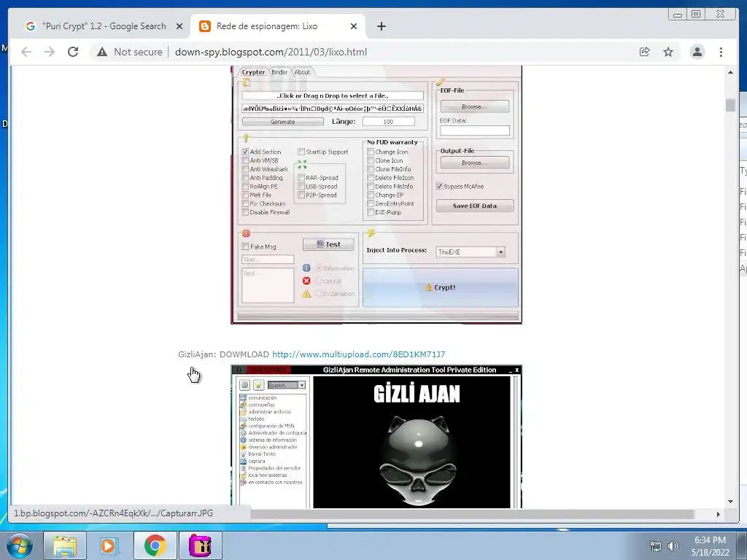Screen dimensions: 747x560
Task: Open the GizliAjan screenshot image
Action: [x=376, y=437]
